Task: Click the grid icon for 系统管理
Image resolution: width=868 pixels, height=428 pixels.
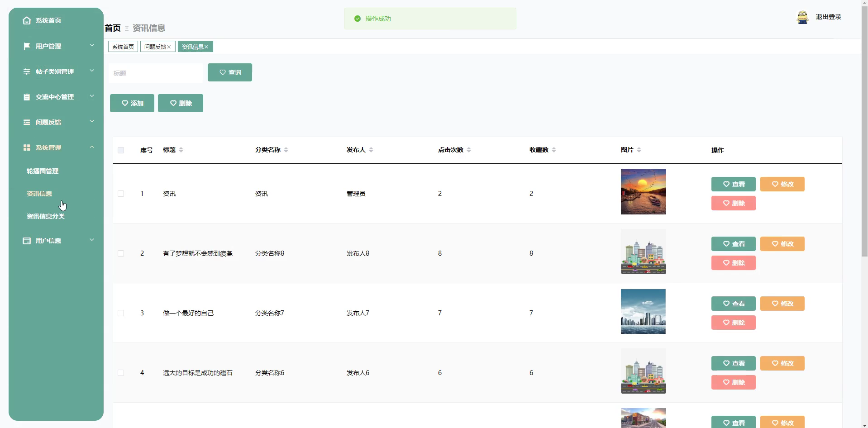Action: [27, 147]
